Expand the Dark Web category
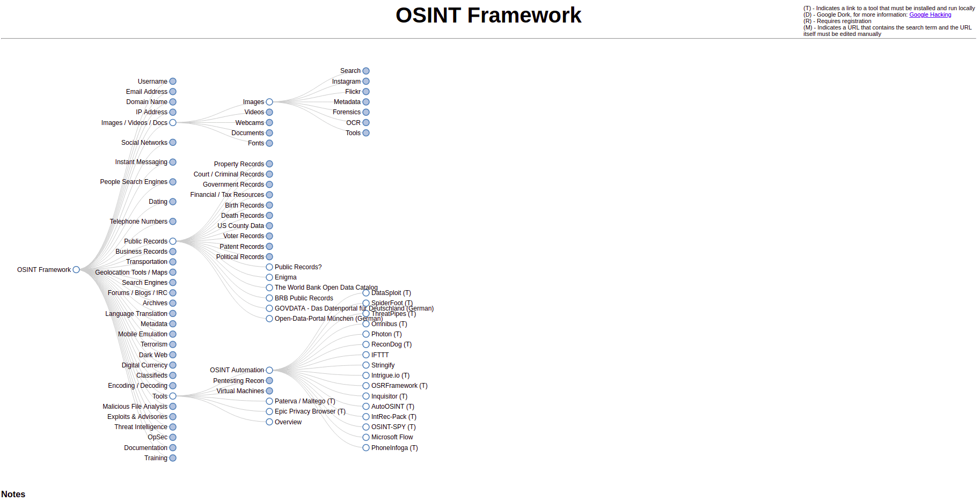 [x=173, y=355]
